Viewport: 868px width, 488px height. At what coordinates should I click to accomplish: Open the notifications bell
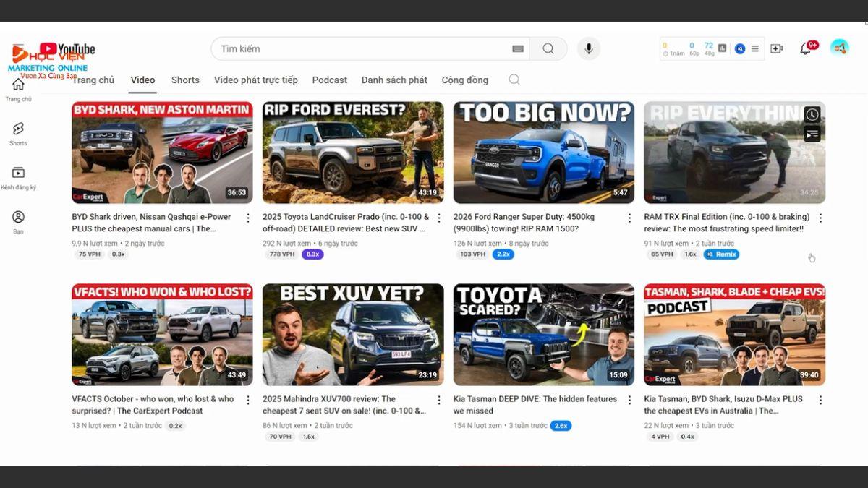pos(805,48)
